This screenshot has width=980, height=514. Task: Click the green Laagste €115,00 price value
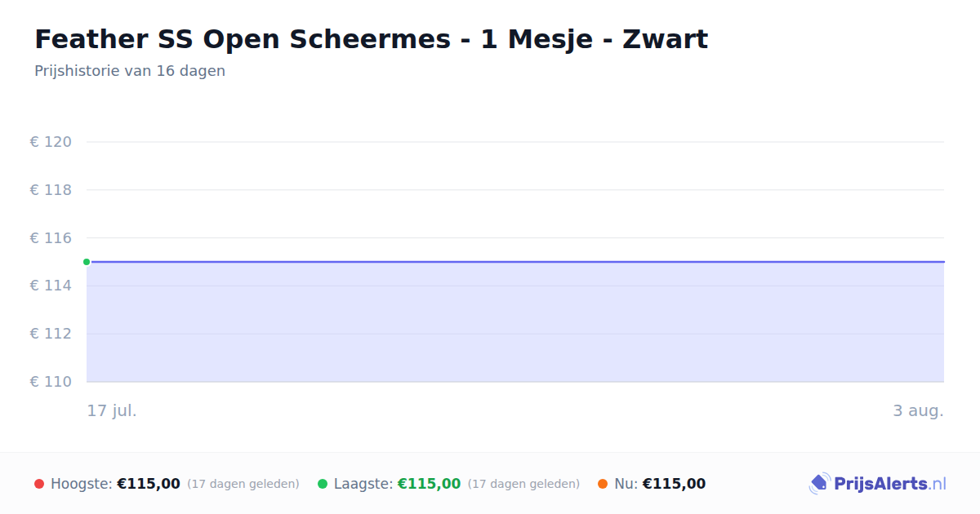point(429,484)
